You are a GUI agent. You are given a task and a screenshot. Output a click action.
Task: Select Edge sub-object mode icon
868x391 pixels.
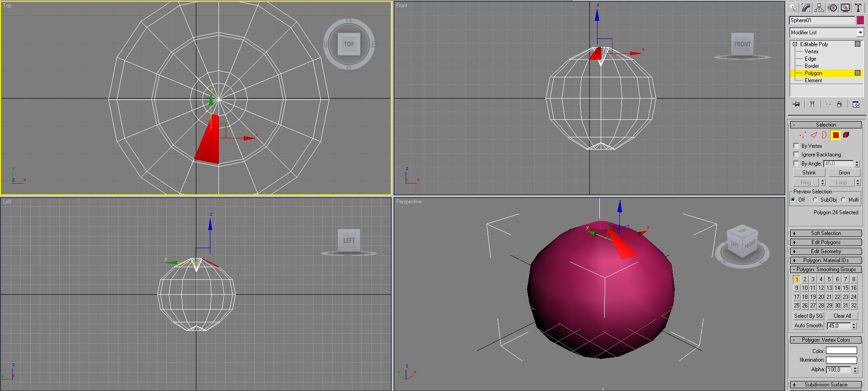pos(814,135)
